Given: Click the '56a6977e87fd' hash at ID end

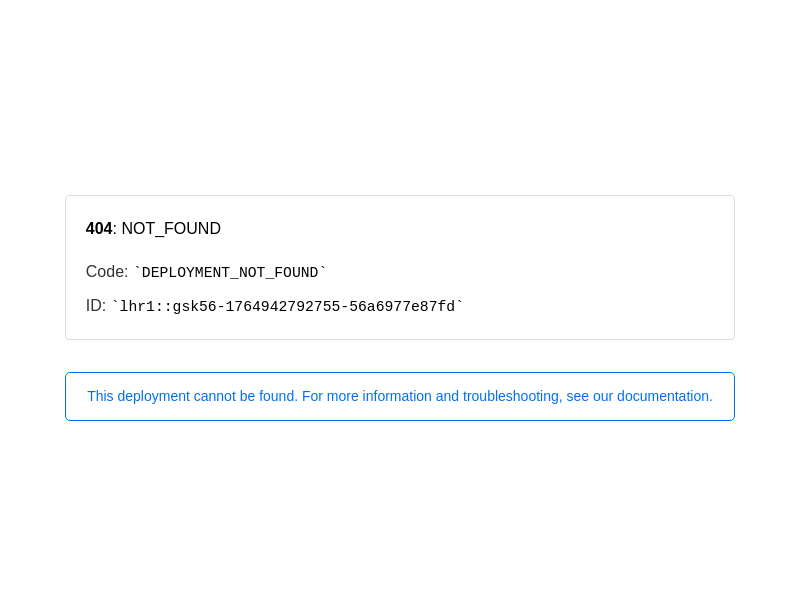Looking at the screenshot, I should [x=402, y=307].
